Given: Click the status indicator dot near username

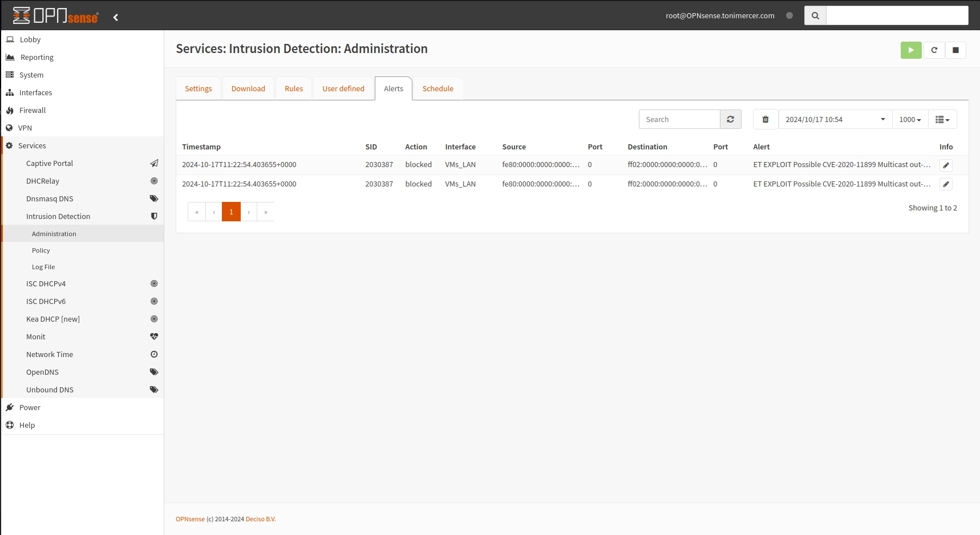Looking at the screenshot, I should 789,15.
